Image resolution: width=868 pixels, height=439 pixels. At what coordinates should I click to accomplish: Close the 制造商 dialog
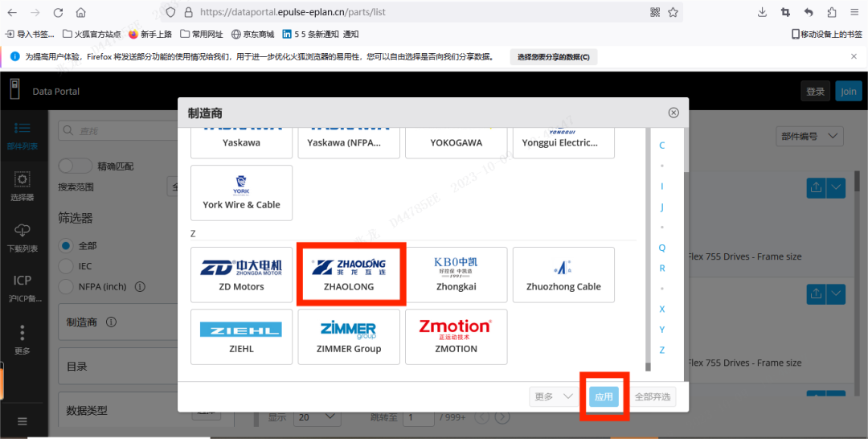(x=674, y=113)
